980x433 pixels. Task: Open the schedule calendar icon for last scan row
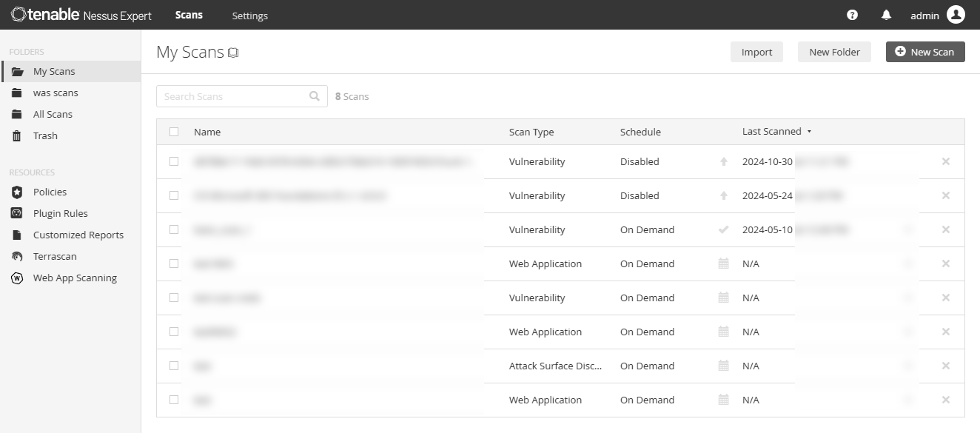click(x=723, y=400)
